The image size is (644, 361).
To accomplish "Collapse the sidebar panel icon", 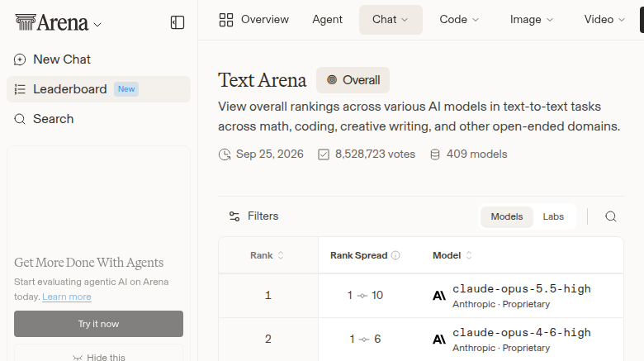I will 178,22.
